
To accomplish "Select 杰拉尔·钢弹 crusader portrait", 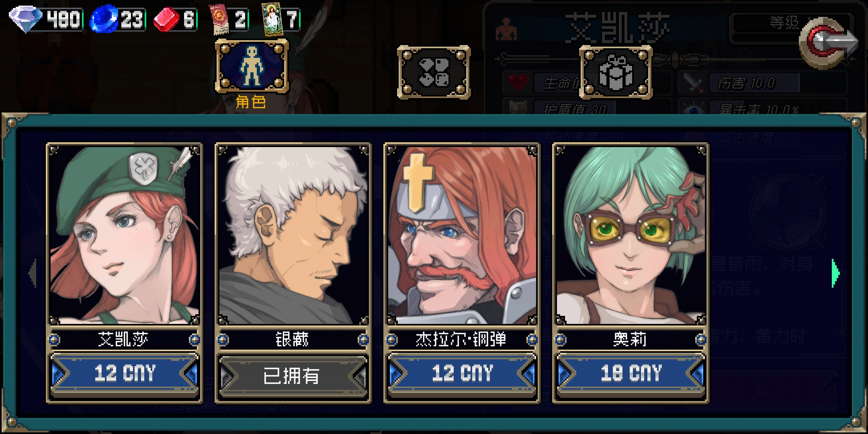I will coord(462,235).
